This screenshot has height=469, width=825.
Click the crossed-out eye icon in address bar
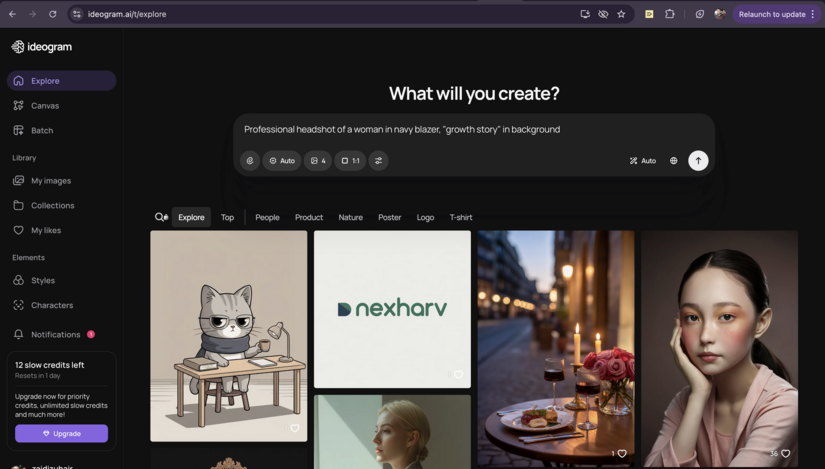pos(603,14)
